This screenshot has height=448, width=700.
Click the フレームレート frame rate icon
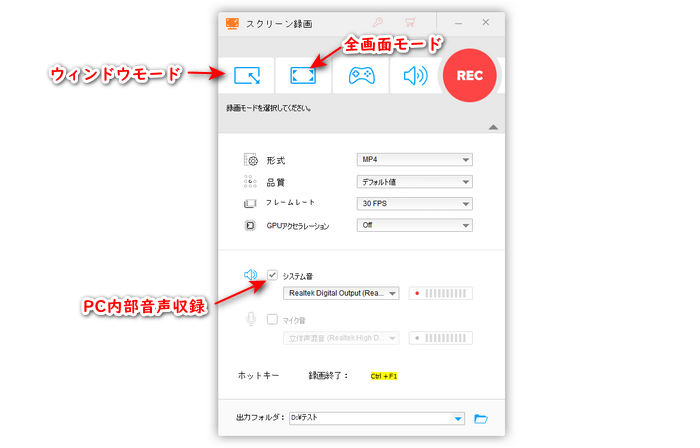250,203
